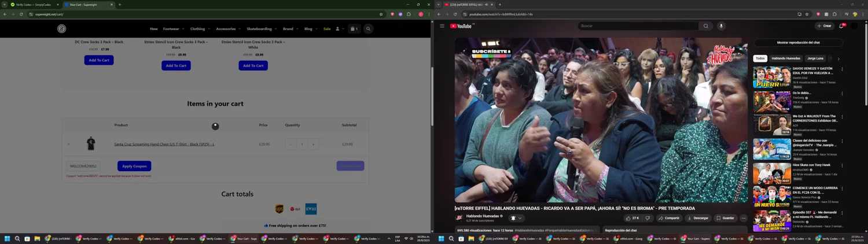The width and height of the screenshot is (868, 244).
Task: Select the Todos filter chip
Action: [x=760, y=58]
